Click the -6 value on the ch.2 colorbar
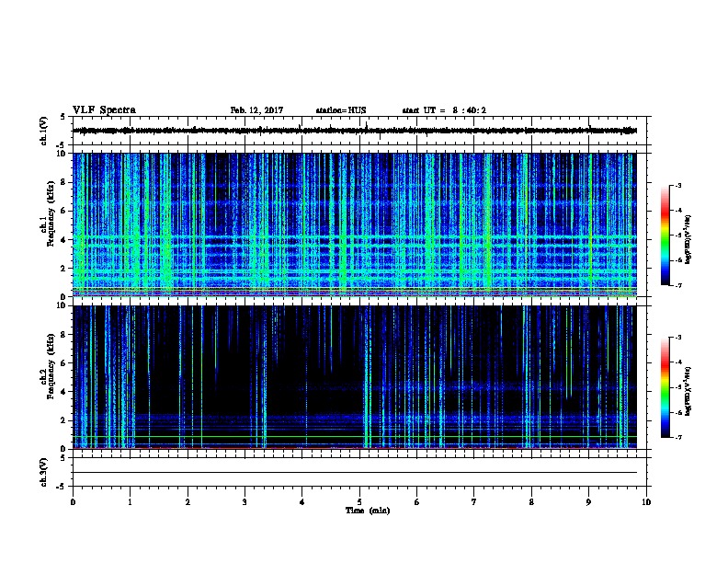This screenshot has height=563, width=728. pyautogui.click(x=677, y=412)
